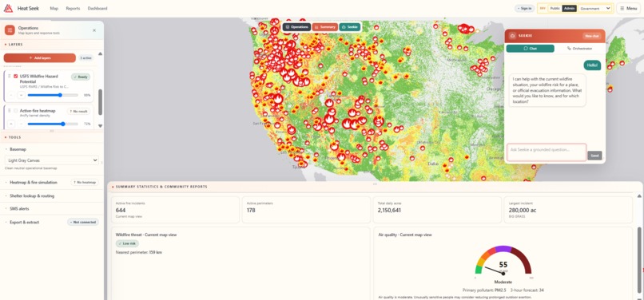
Task: Click the DEV environment label
Action: click(x=543, y=8)
